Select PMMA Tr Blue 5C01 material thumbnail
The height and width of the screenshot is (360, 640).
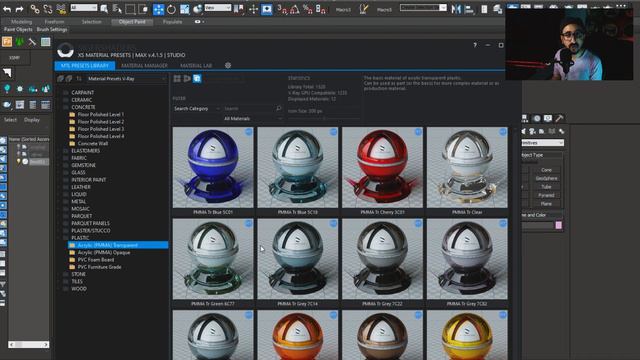click(x=213, y=167)
